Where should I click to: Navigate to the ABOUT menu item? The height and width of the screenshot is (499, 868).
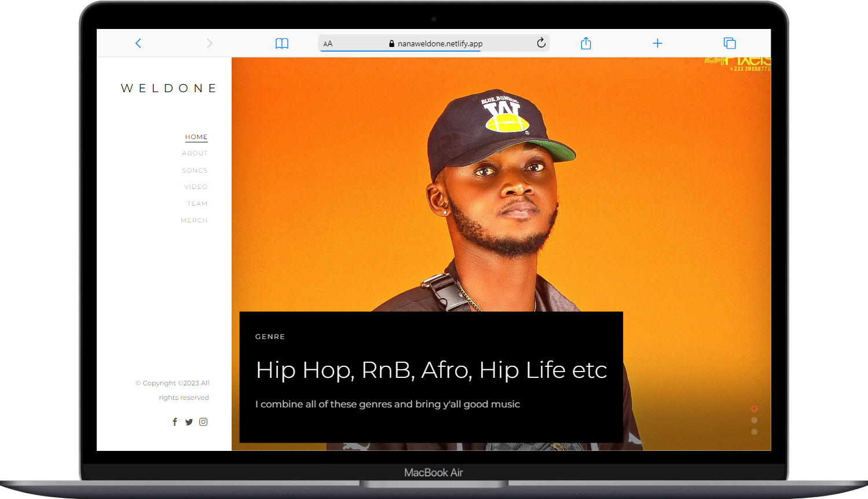tap(195, 154)
